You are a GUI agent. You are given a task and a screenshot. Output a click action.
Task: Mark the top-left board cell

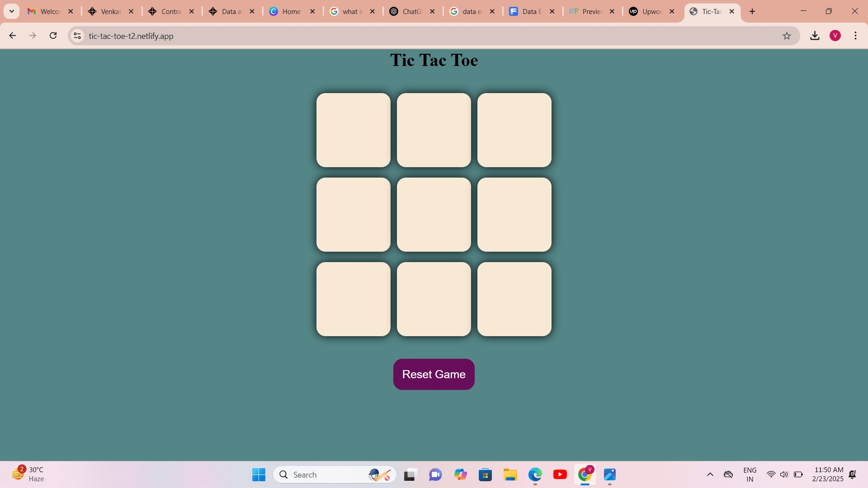pyautogui.click(x=353, y=130)
